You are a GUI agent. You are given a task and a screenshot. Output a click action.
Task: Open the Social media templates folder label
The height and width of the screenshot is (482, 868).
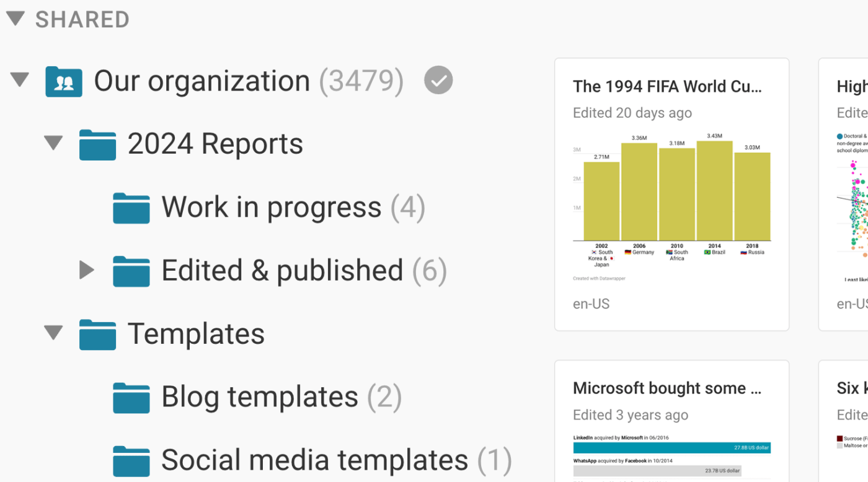[x=314, y=460]
